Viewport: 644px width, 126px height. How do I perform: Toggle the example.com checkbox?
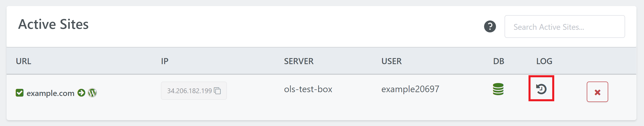(x=20, y=93)
